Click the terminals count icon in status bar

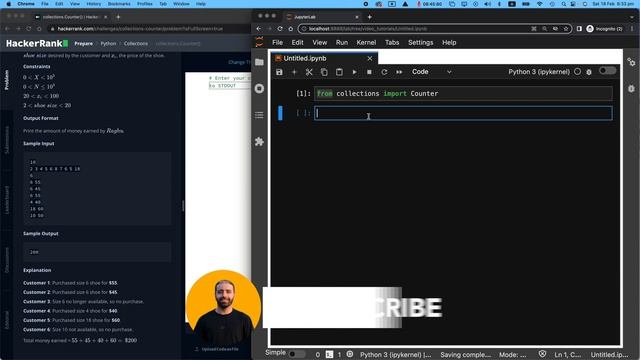(x=329, y=355)
